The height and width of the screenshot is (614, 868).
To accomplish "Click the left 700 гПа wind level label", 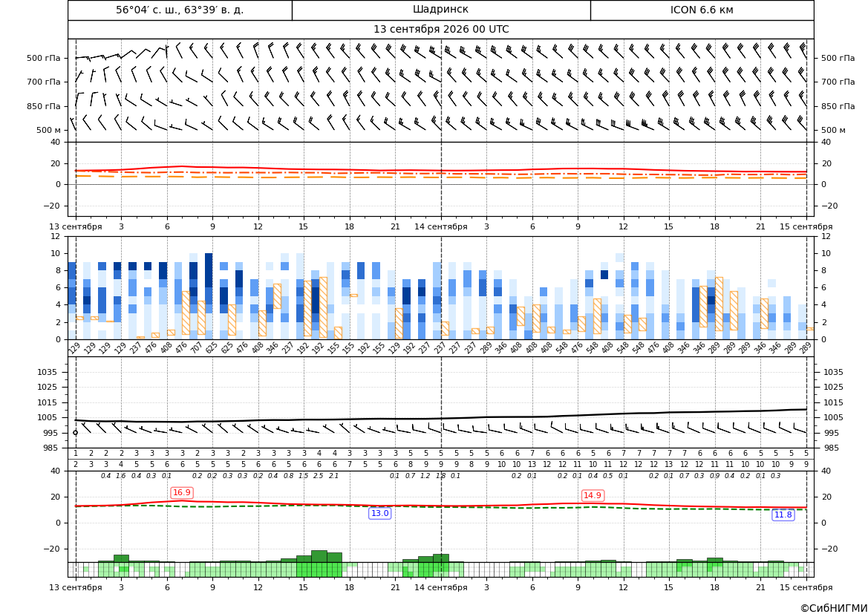I will click(44, 82).
